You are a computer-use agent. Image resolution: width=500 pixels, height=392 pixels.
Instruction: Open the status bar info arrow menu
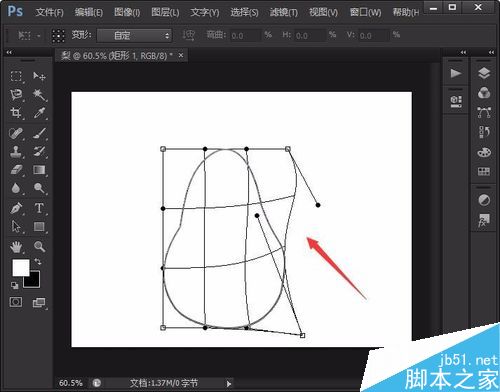pyautogui.click(x=229, y=384)
